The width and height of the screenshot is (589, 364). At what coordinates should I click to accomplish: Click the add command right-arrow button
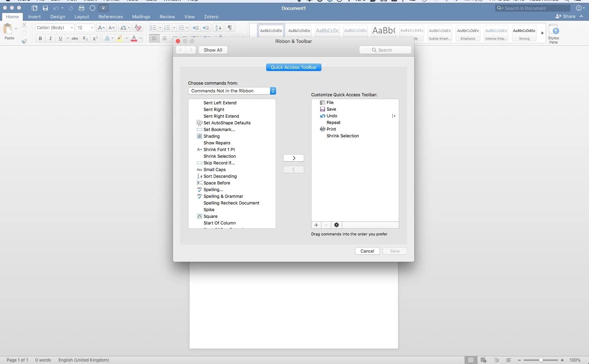coord(294,158)
